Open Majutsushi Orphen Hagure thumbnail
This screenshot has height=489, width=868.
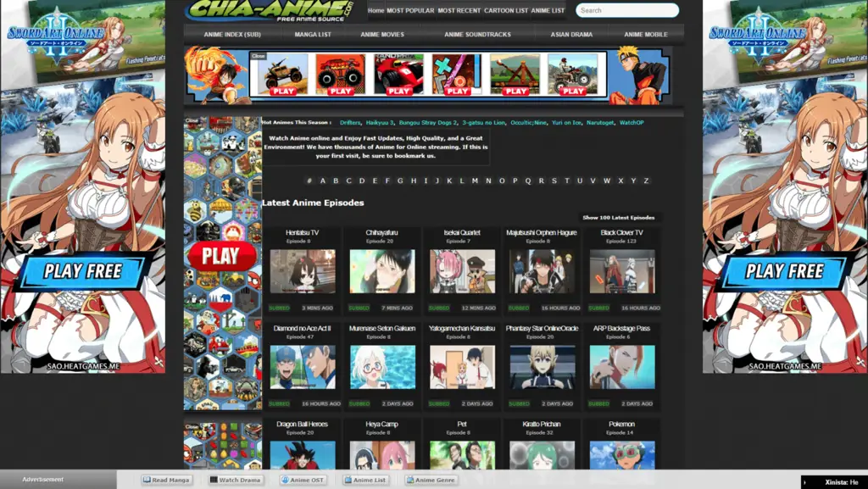coord(542,271)
